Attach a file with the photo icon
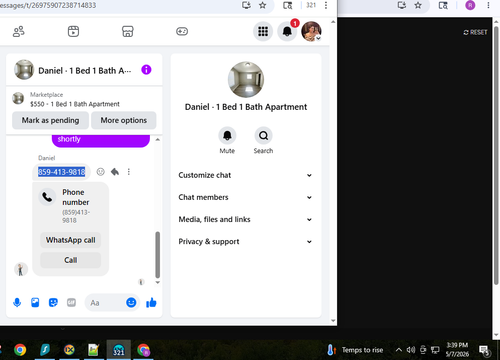Screen dimensions: 500x360 point(35,303)
